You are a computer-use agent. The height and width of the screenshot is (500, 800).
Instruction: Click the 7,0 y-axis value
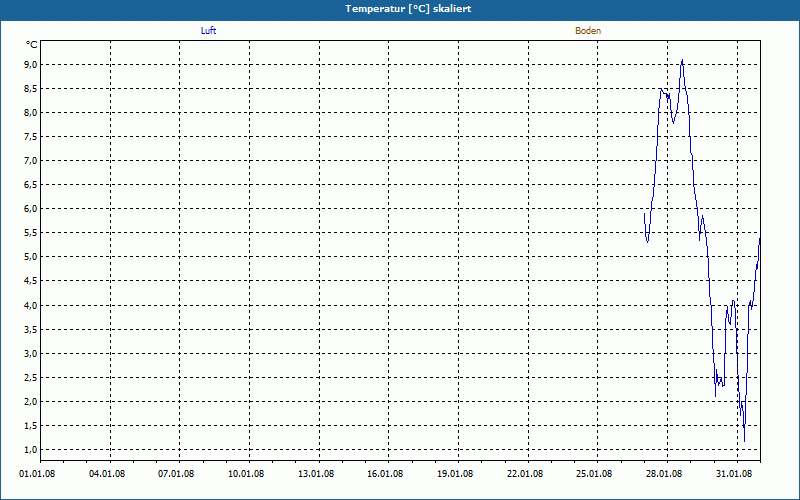pyautogui.click(x=31, y=161)
